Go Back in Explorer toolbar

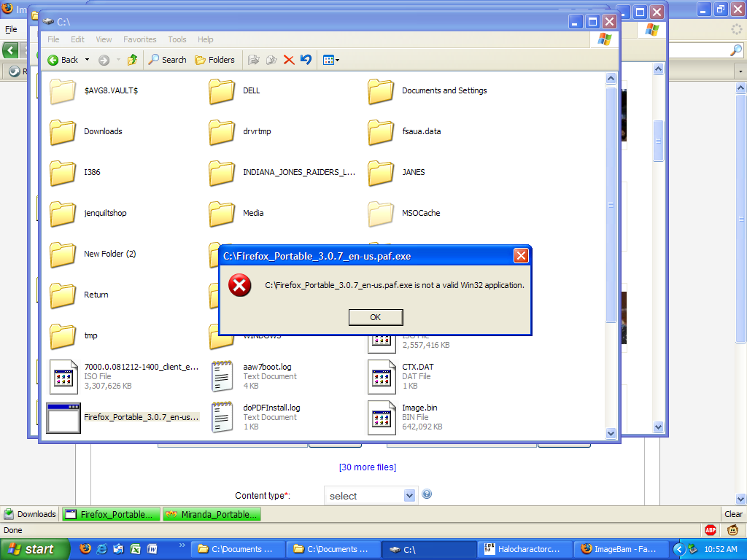pyautogui.click(x=63, y=60)
